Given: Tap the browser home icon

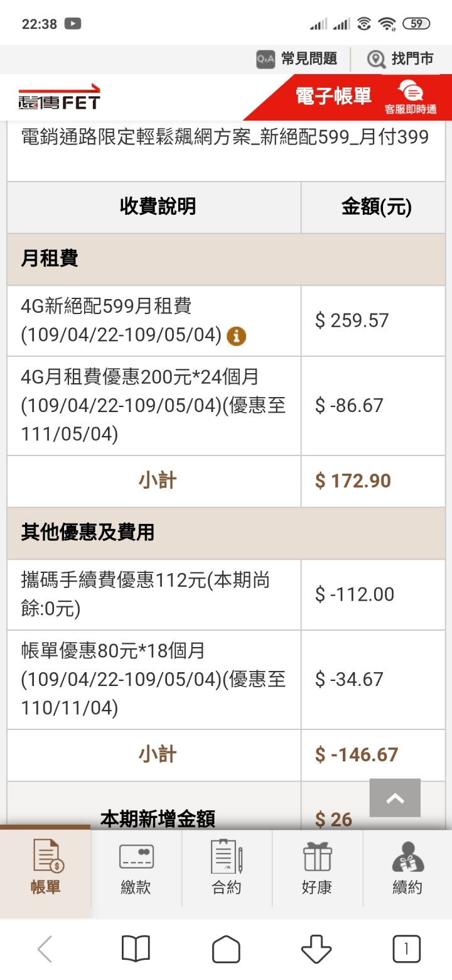Looking at the screenshot, I should [x=226, y=949].
